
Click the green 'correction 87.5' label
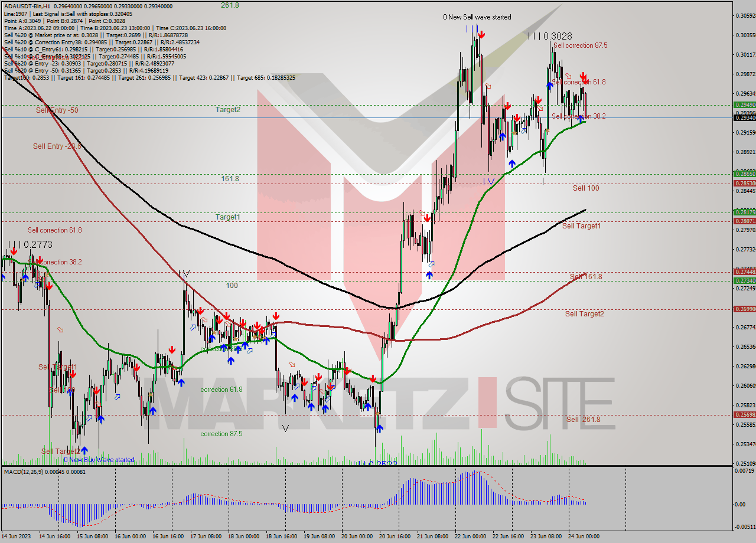pyautogui.click(x=221, y=434)
